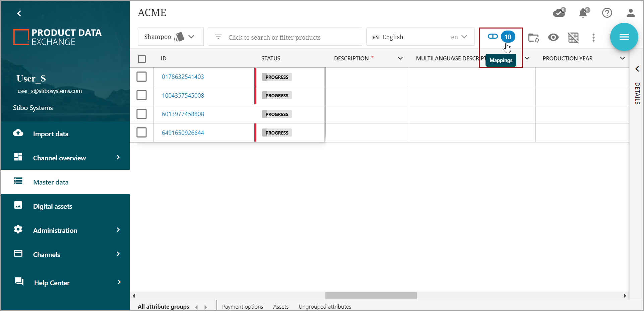Open Digital assets in sidebar
This screenshot has height=311, width=644.
pos(53,206)
